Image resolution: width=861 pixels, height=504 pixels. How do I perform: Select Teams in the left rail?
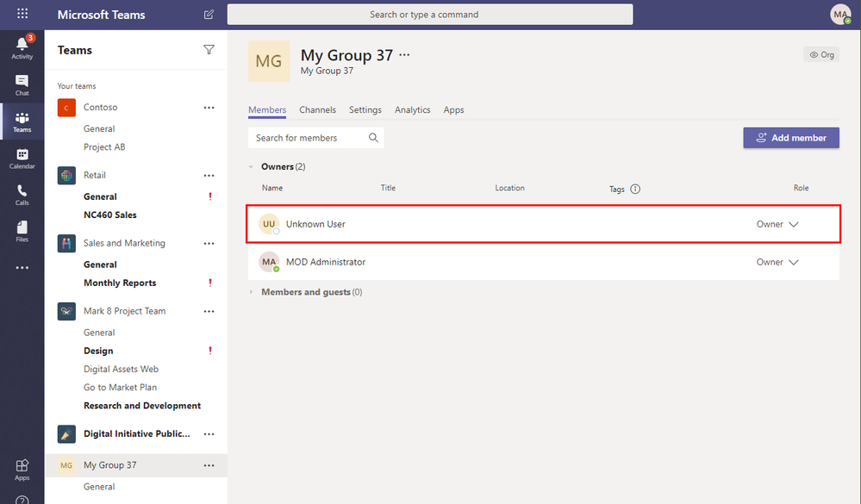[22, 121]
